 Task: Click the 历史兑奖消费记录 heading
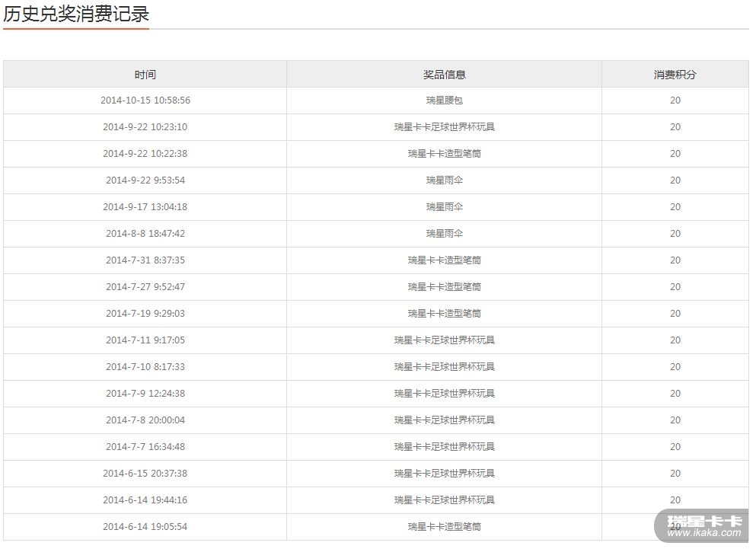76,14
